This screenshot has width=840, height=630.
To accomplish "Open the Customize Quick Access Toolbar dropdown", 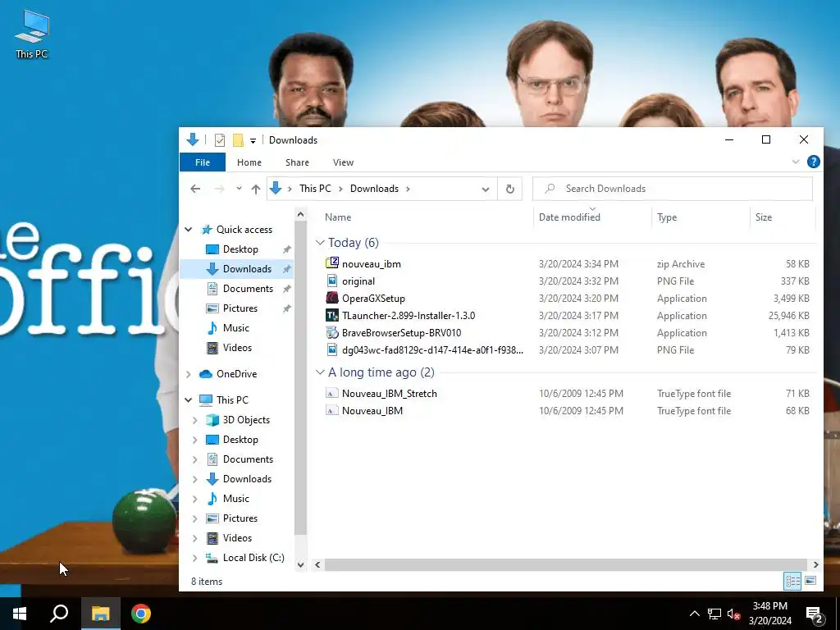I will tap(253, 141).
